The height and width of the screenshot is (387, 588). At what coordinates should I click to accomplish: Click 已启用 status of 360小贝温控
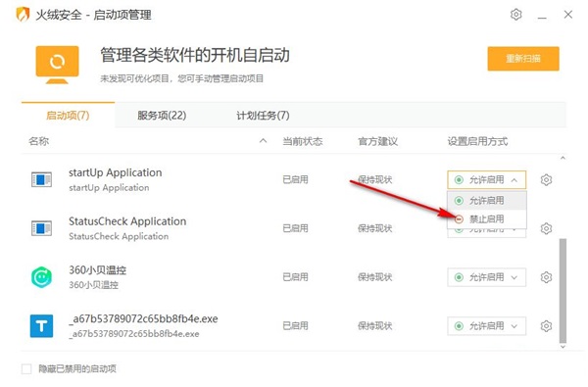point(296,277)
